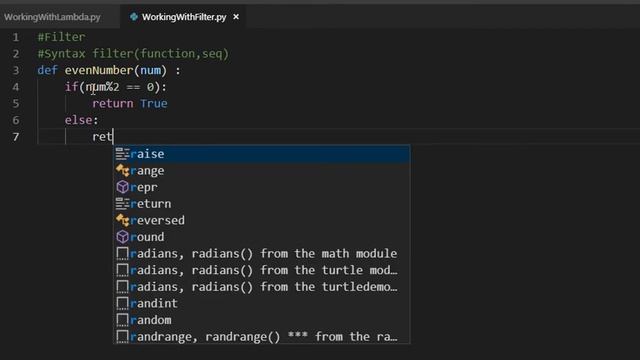Click the 'else:' statement

pos(82,120)
